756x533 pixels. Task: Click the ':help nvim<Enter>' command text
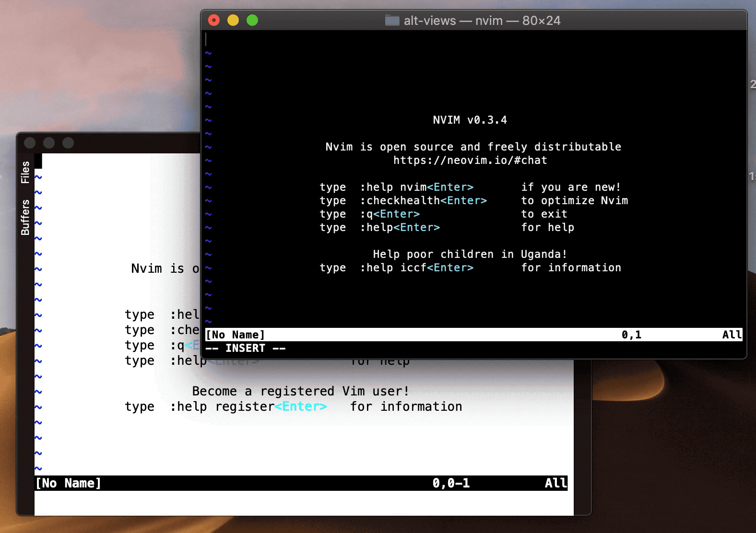click(417, 187)
